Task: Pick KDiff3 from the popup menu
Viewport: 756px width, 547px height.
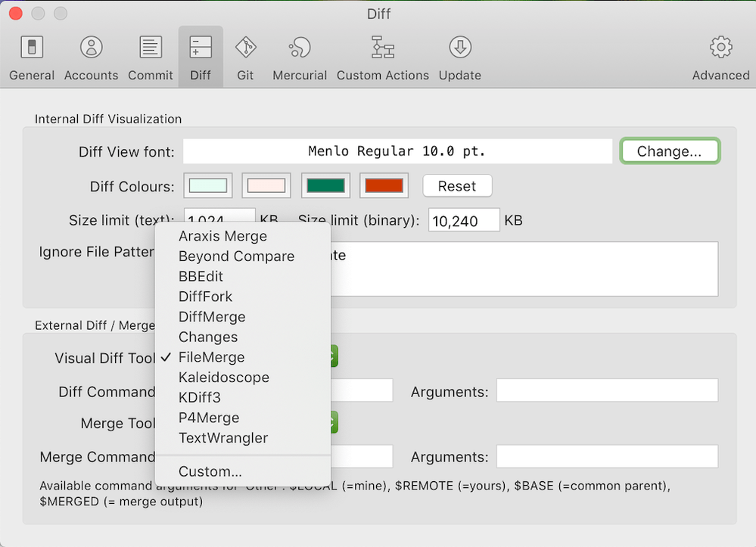Action: (x=243, y=398)
